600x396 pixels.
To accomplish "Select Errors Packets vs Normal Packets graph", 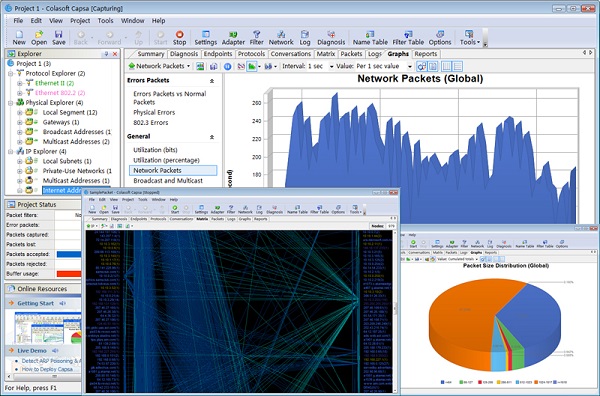I will tap(170, 98).
